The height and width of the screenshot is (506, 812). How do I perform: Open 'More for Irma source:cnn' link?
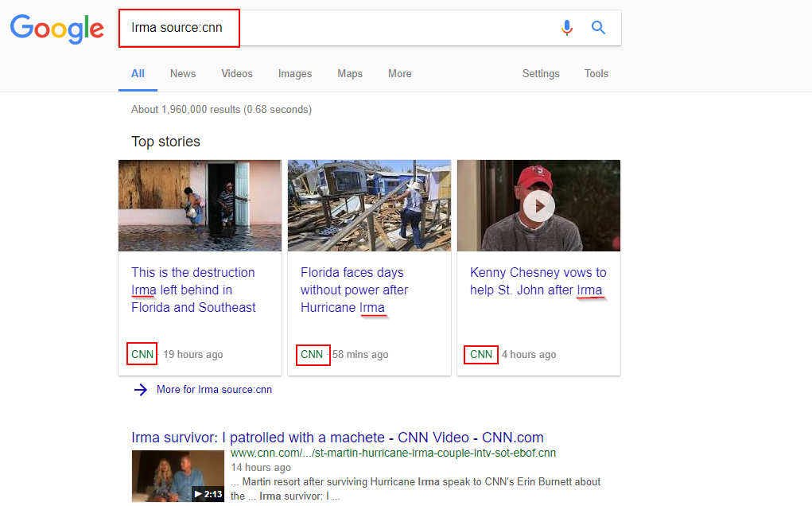[x=215, y=390]
